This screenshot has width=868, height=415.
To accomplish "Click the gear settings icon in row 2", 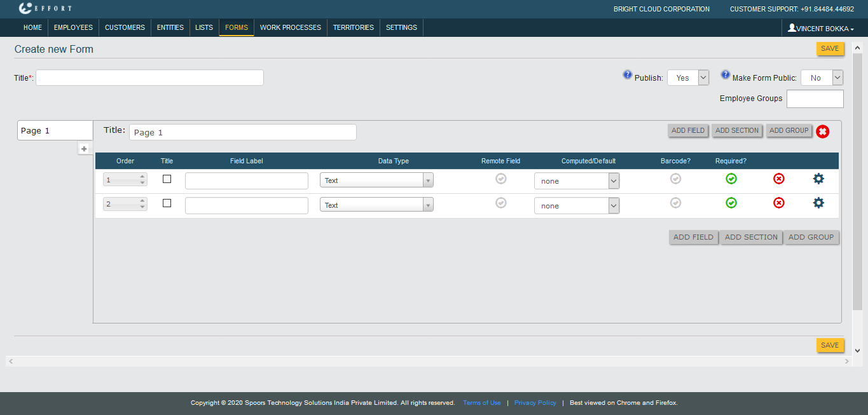I will point(818,203).
